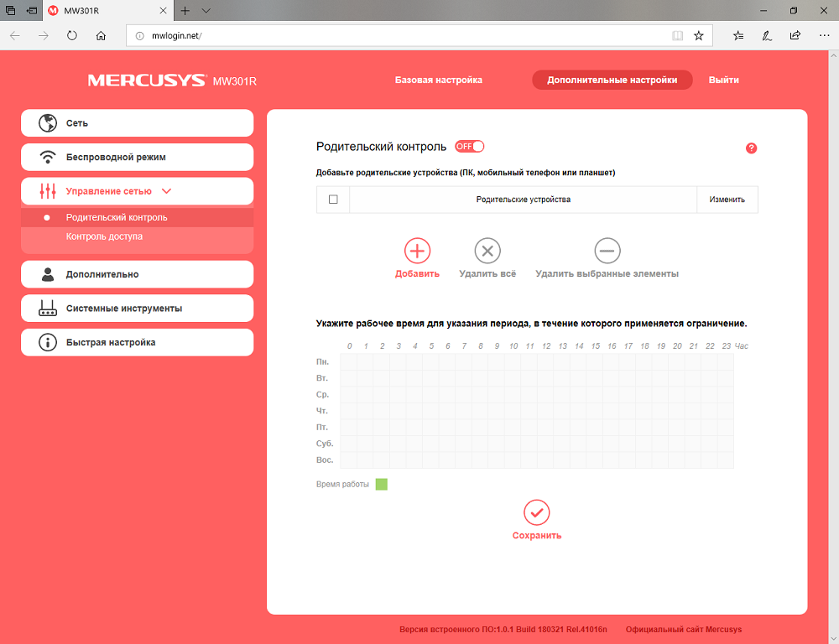Screen dimensions: 839x644
Task: Click the Родительские устройства column header
Action: (524, 200)
